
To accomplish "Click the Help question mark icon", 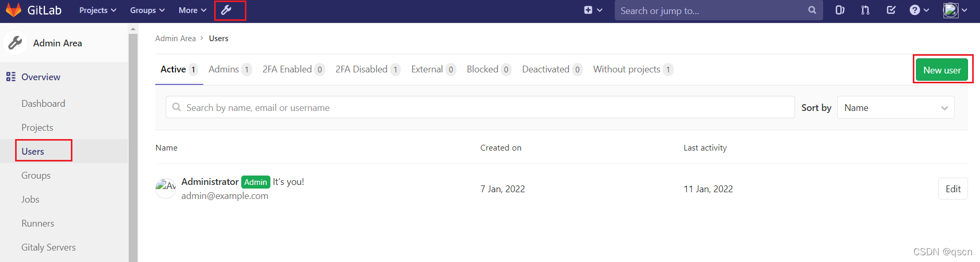I will [915, 10].
